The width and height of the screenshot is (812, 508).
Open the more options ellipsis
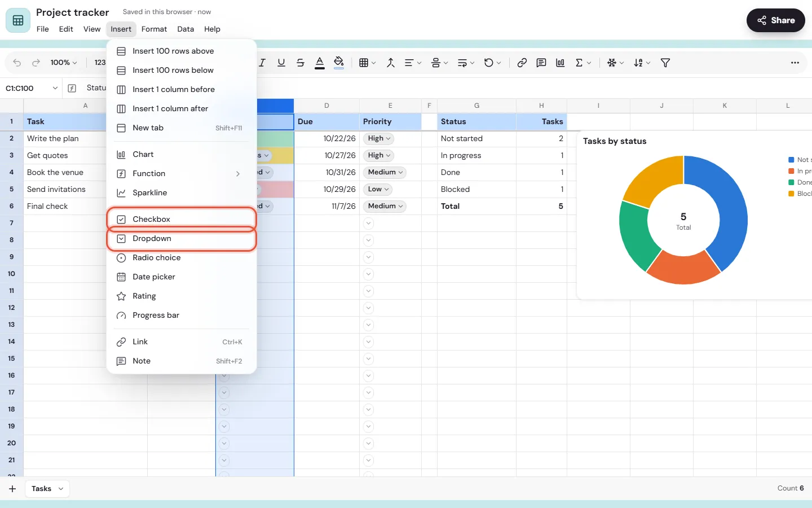tap(795, 63)
